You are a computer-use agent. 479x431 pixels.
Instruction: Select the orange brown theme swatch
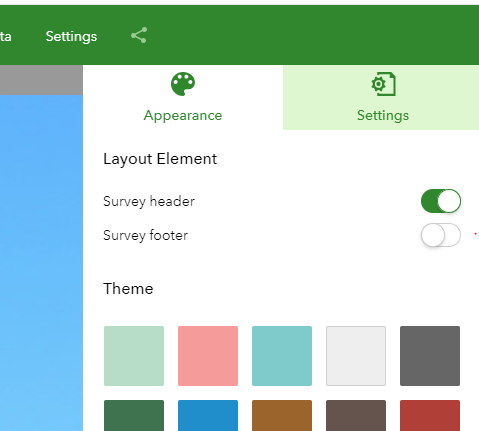(x=282, y=415)
